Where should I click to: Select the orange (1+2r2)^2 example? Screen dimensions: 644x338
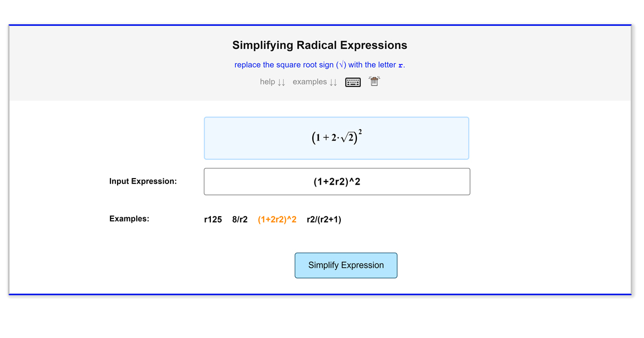coord(277,219)
